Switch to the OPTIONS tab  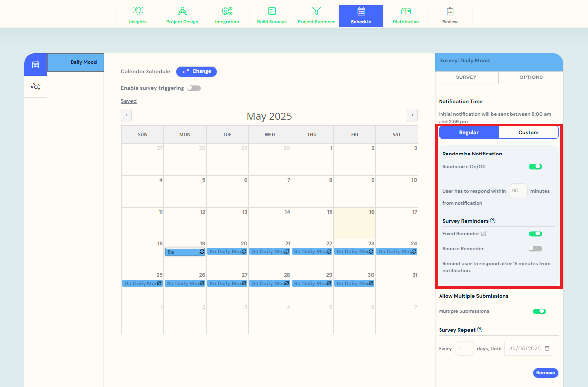[531, 77]
